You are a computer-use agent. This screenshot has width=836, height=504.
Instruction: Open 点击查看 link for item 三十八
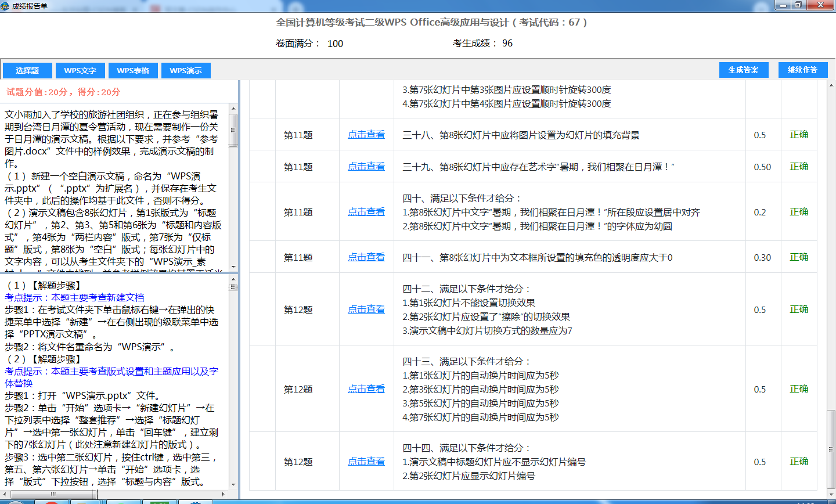point(366,135)
